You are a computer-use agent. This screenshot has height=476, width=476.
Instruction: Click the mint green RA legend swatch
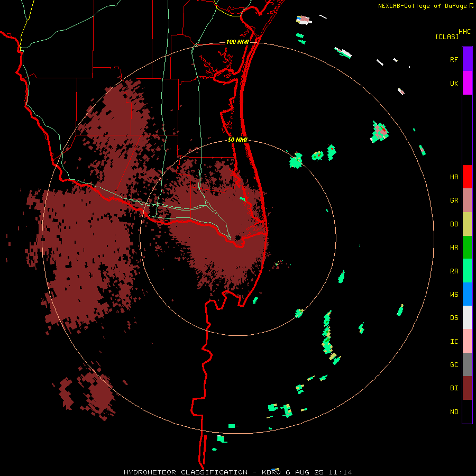(x=467, y=271)
